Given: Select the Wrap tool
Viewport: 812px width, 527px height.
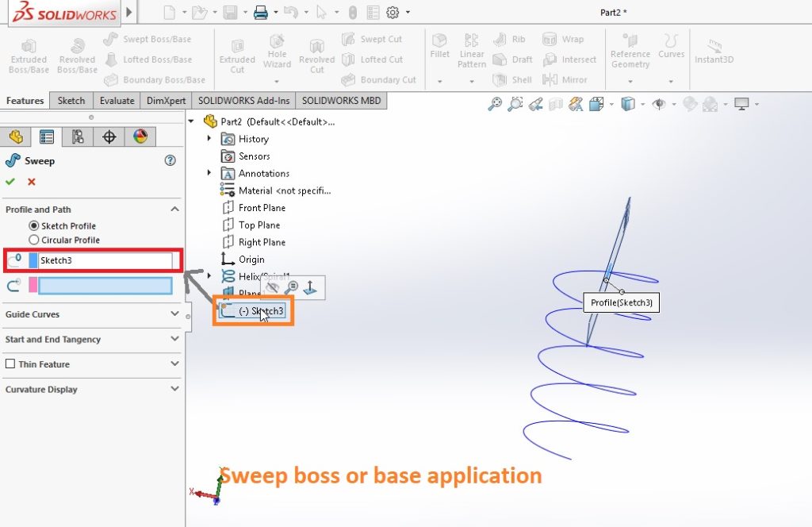Looking at the screenshot, I should (563, 39).
